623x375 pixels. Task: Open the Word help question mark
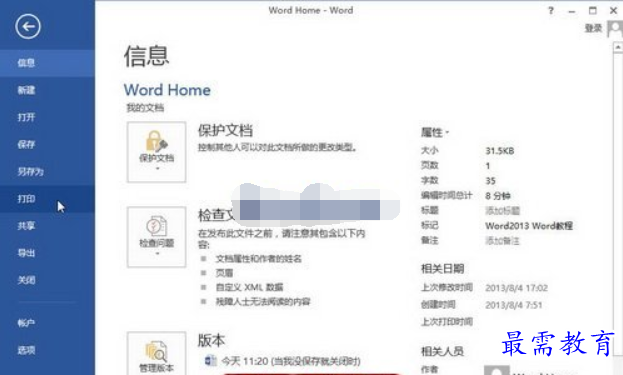click(551, 11)
